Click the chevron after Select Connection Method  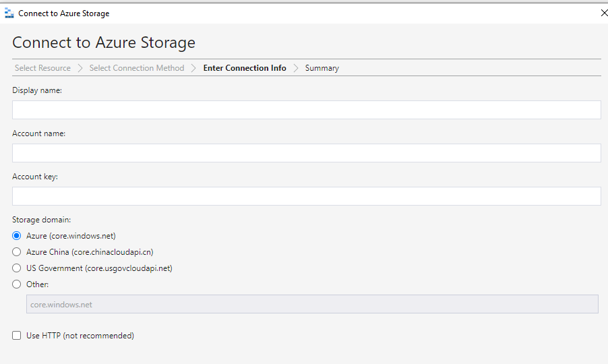pyautogui.click(x=193, y=68)
